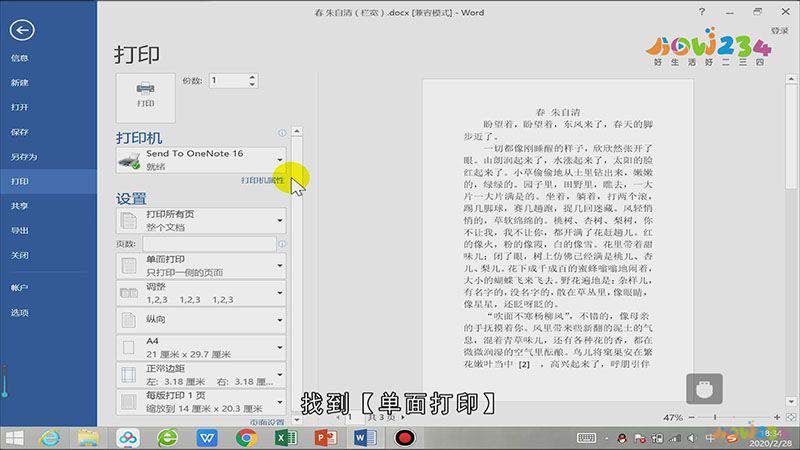Switch to Word taskbar icon

(365, 438)
